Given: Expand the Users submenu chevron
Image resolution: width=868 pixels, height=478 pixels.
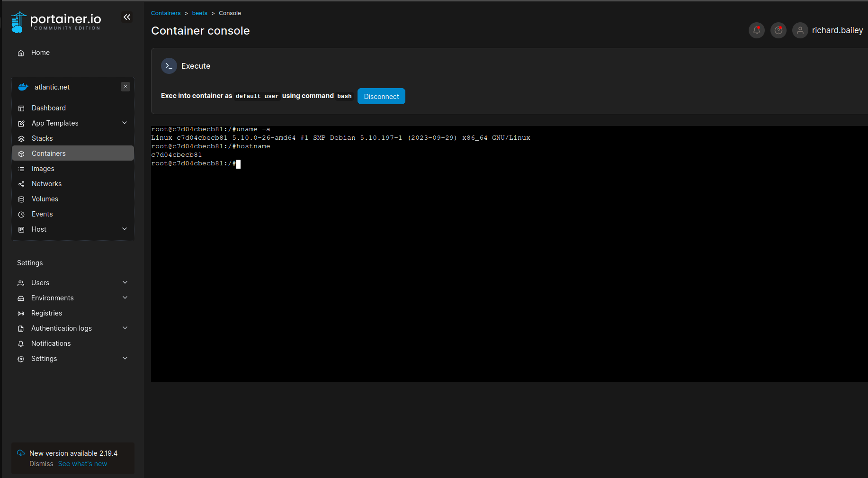Looking at the screenshot, I should coord(125,282).
